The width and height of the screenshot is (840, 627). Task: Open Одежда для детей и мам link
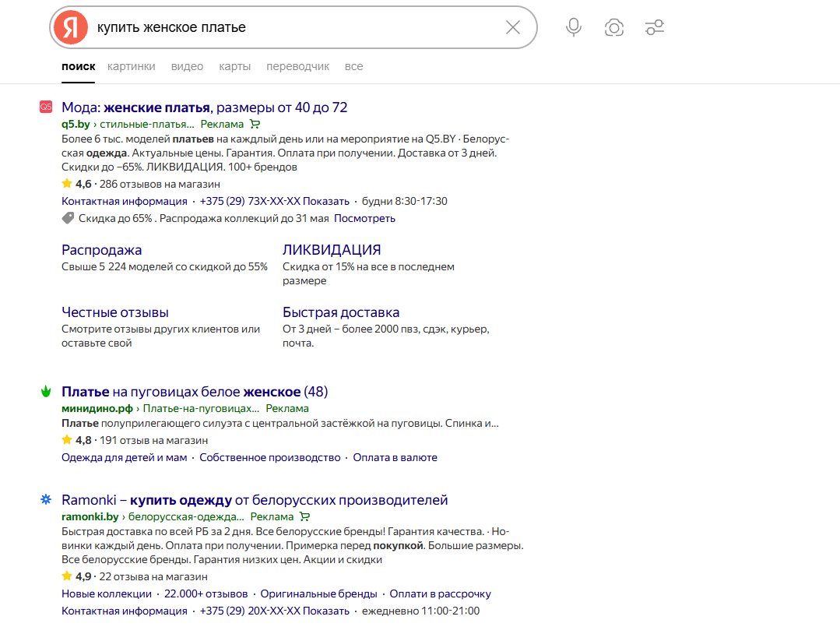tap(125, 457)
